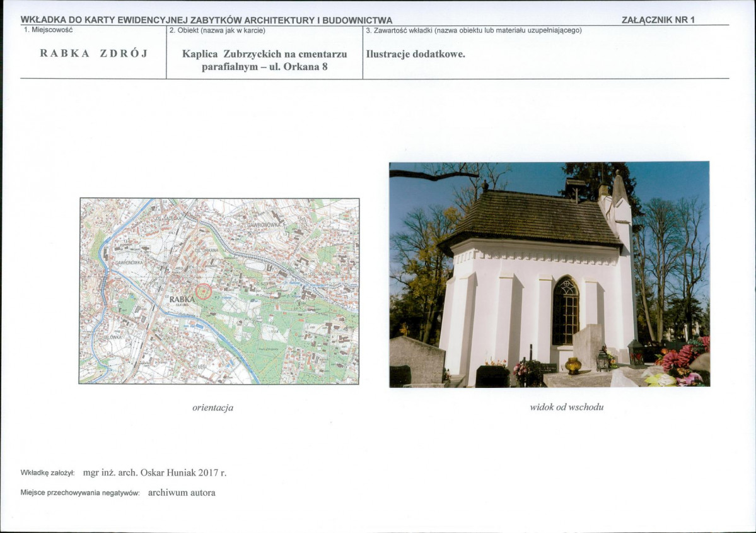The image size is (756, 533).
Task: Select the Ilustracje dodatkowe text
Action: point(416,54)
